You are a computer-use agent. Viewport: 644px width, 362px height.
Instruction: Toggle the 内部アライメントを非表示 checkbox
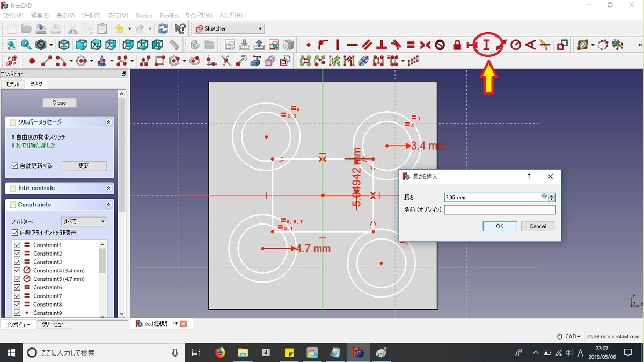(x=15, y=233)
